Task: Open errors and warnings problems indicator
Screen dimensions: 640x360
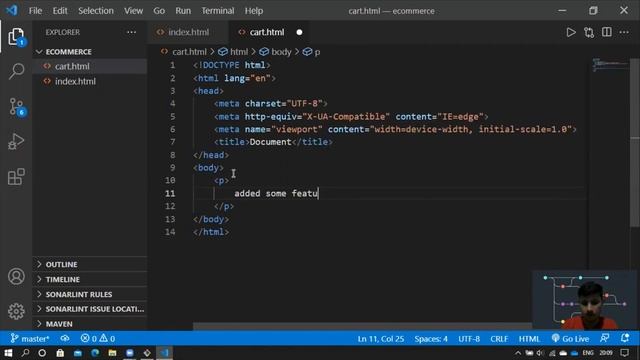Action: [x=98, y=338]
